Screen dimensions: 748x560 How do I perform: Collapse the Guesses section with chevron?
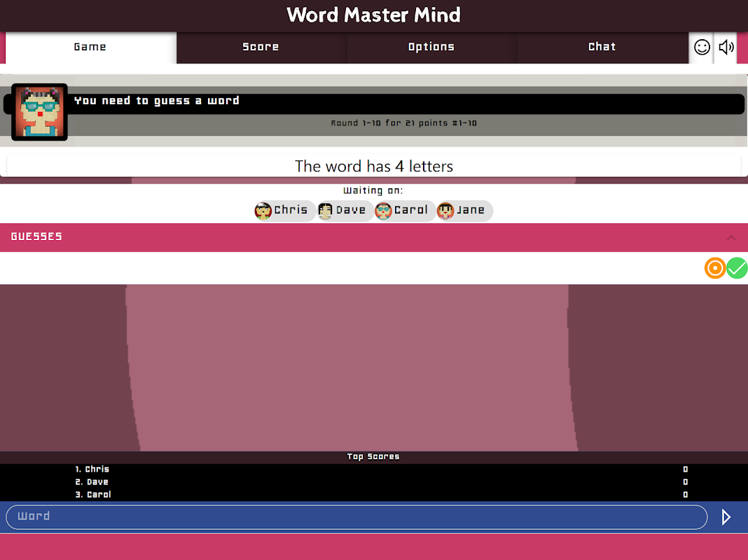click(x=730, y=237)
